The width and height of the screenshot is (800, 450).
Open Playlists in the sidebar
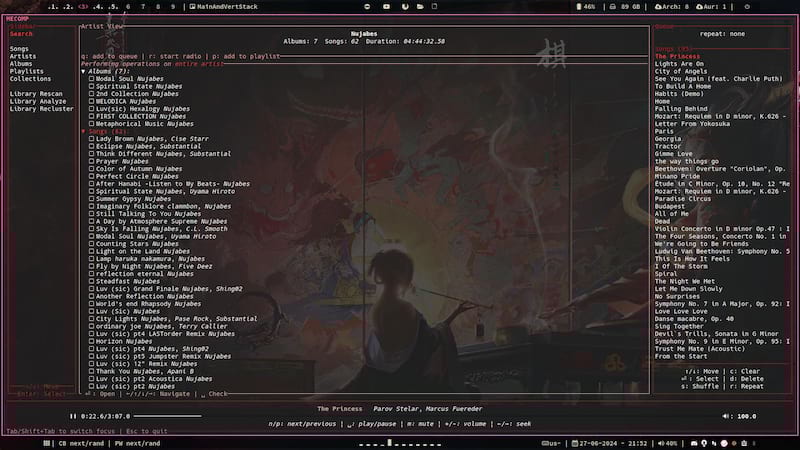(26, 71)
